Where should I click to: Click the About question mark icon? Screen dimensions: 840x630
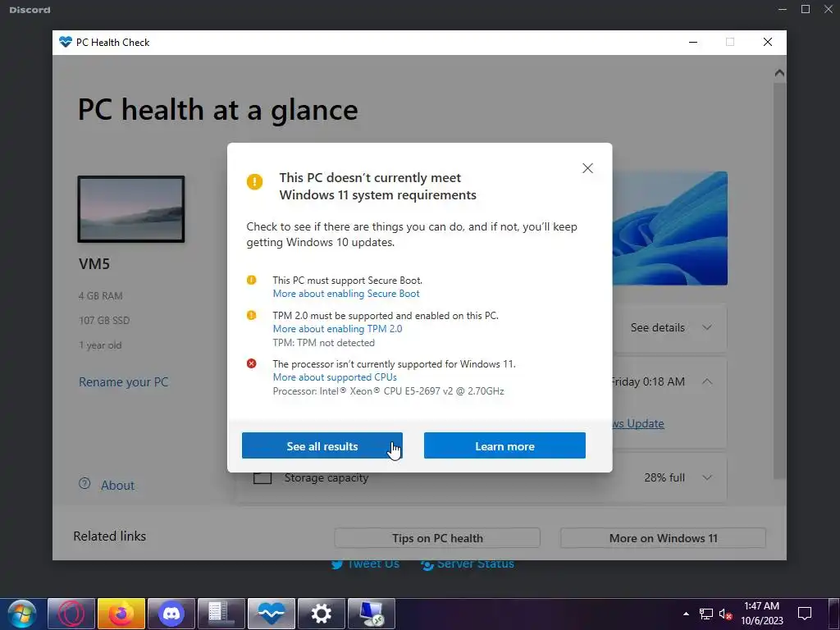pyautogui.click(x=84, y=484)
